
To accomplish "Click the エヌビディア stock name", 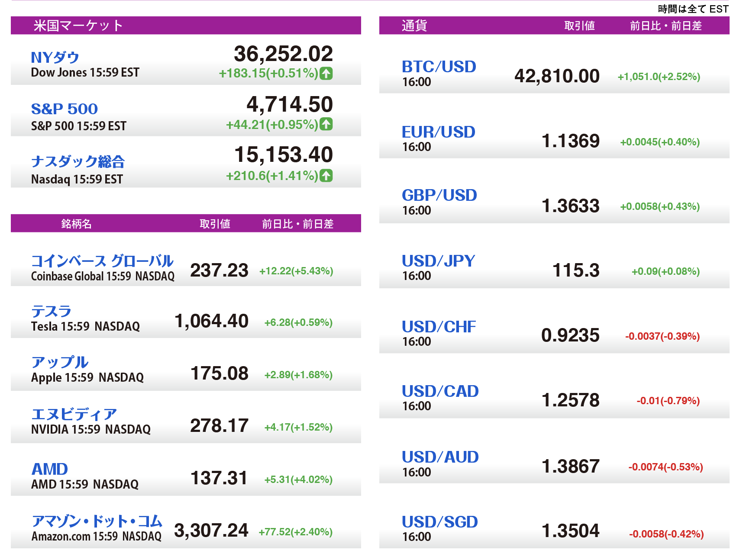I will (74, 414).
